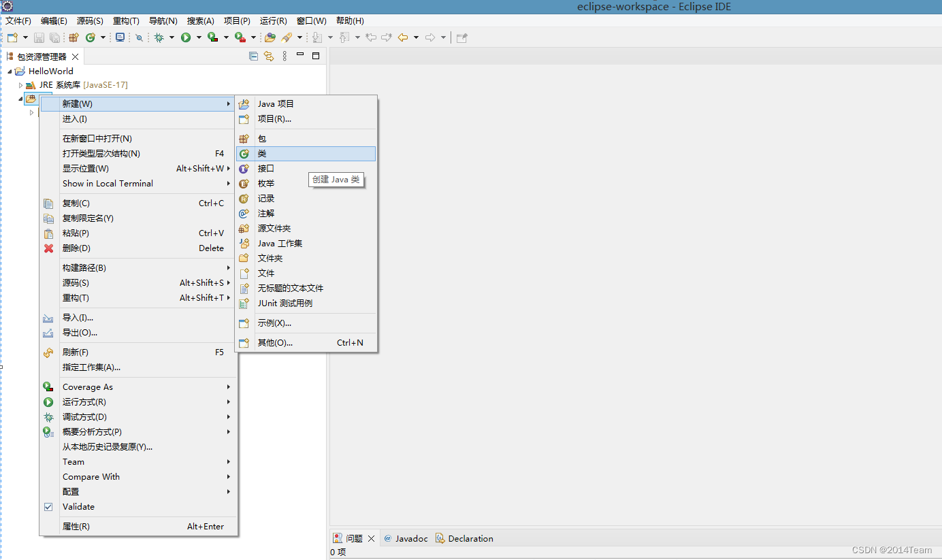Close the 包资源管理器 view tab

pyautogui.click(x=76, y=56)
